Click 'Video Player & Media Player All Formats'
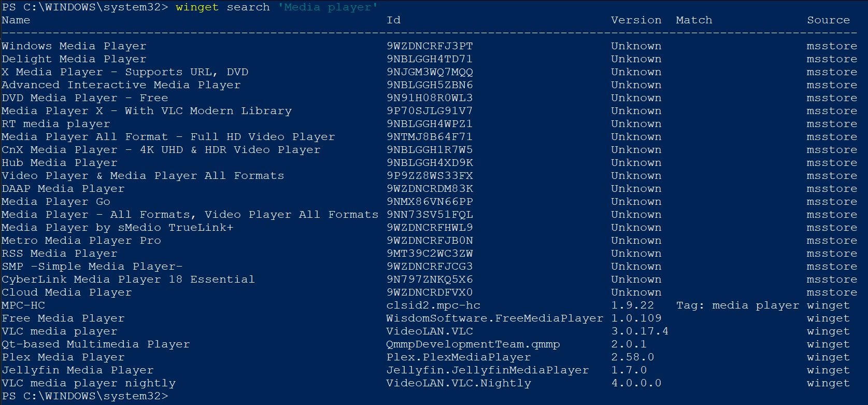Screen dimensions: 868x405 click(x=143, y=176)
